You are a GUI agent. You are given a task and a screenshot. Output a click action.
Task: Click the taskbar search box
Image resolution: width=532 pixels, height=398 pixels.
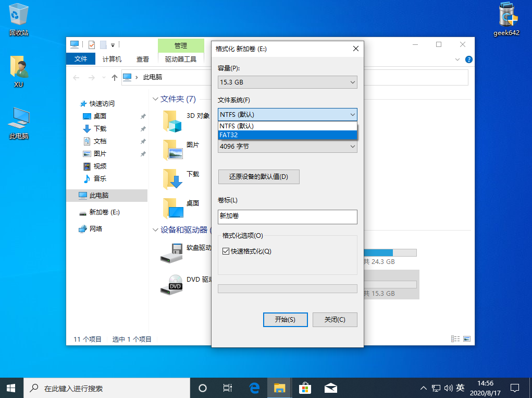pyautogui.click(x=106, y=388)
